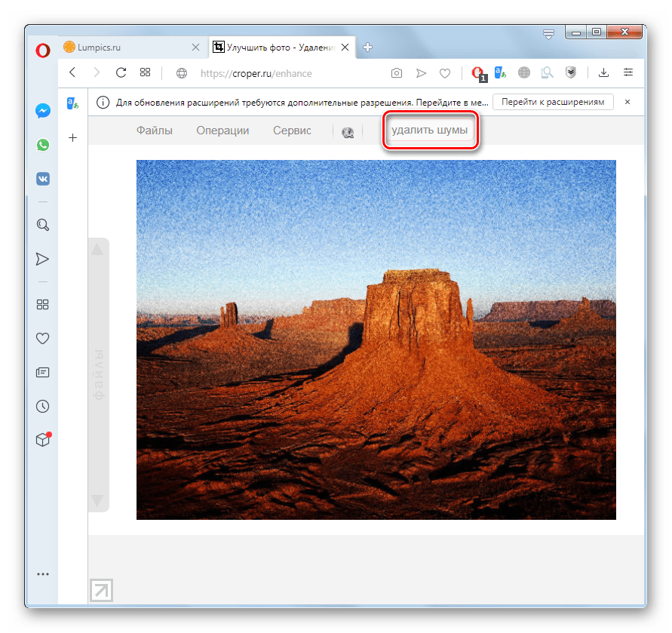Open the translator icon in the side panel
The image size is (672, 633).
[x=73, y=103]
